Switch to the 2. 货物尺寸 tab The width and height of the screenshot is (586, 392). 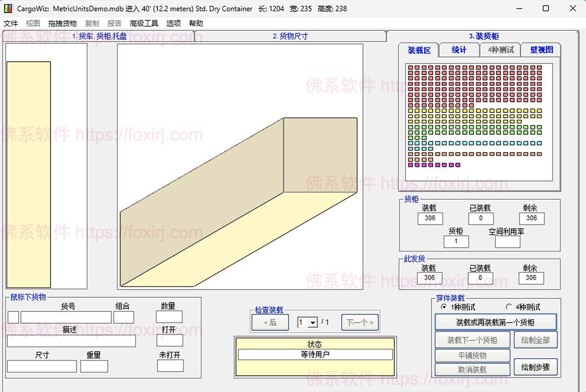pos(290,36)
